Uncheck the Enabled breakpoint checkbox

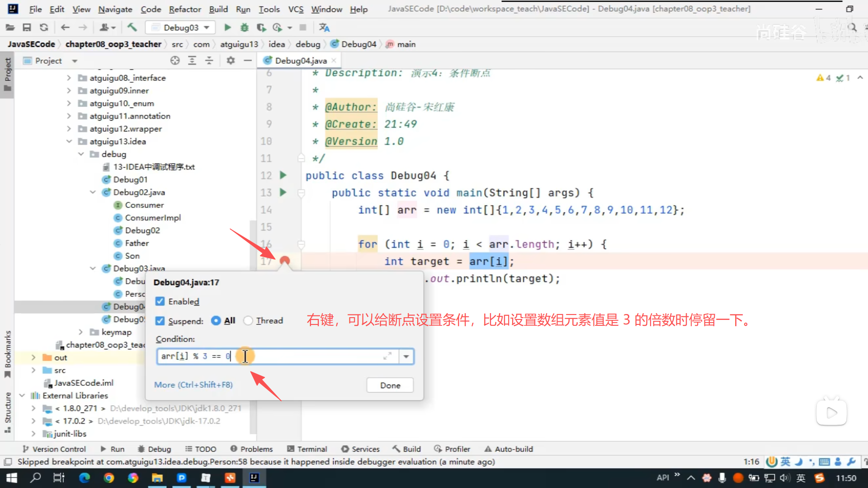[160, 301]
